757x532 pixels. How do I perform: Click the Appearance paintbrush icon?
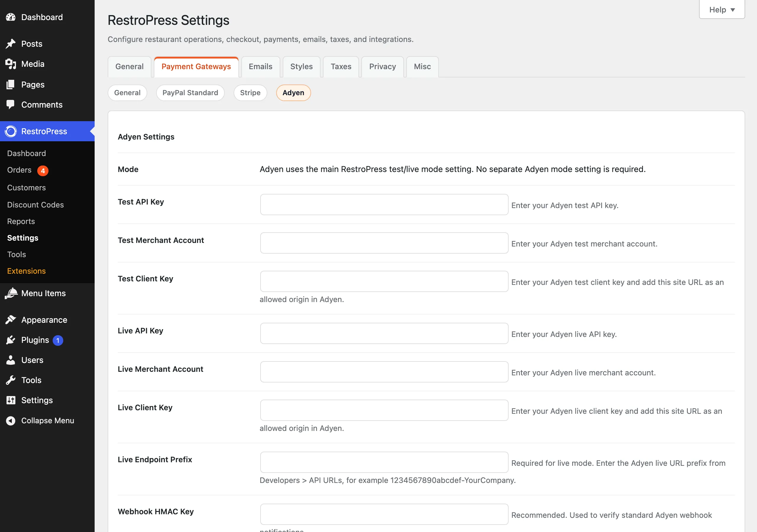click(x=11, y=320)
